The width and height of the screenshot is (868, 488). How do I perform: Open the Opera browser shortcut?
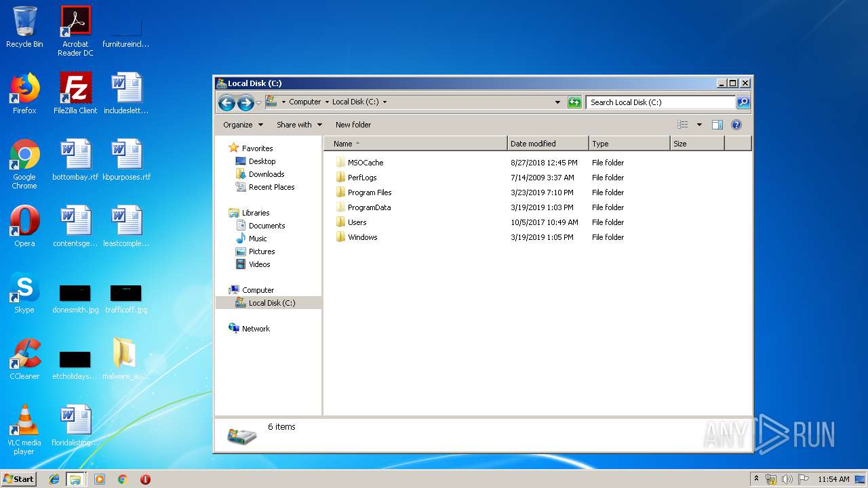[24, 226]
